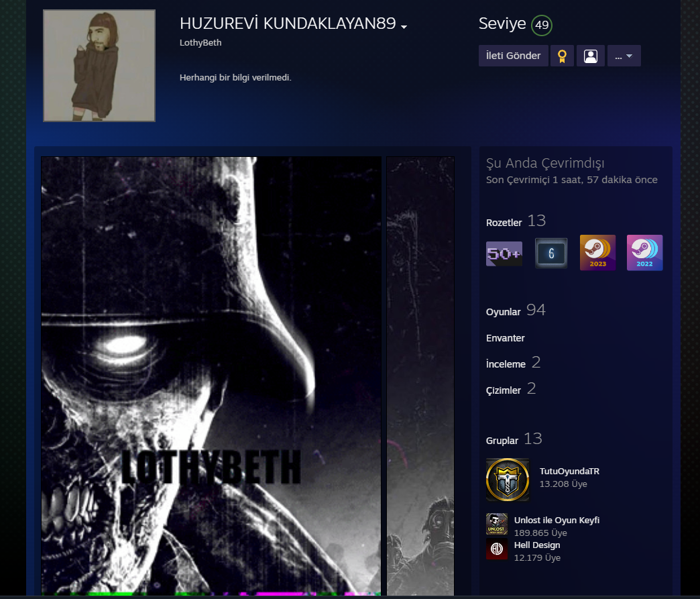Viewport: 700px width, 599px height.
Task: Open the Envanter inventory link
Action: click(x=506, y=338)
